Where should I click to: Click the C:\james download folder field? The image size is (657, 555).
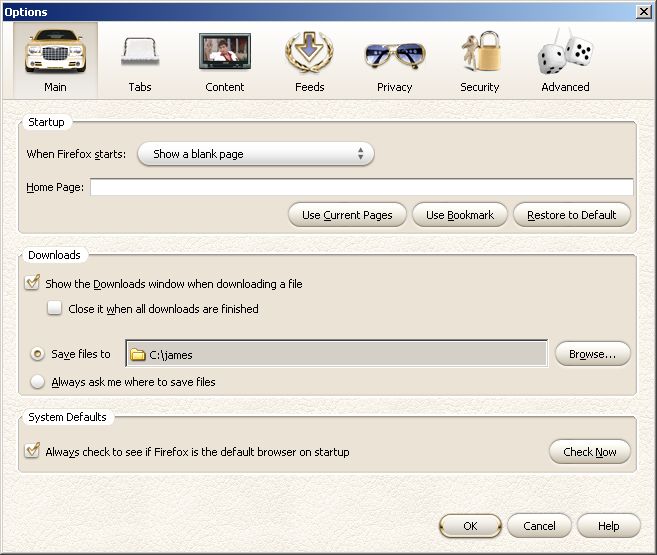336,354
